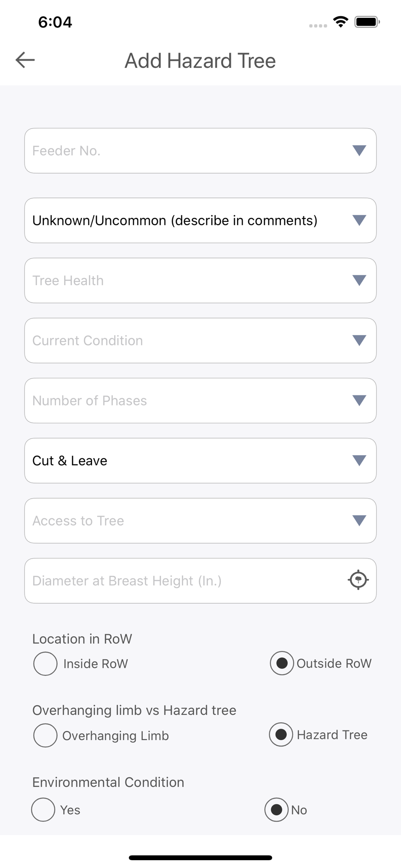
Task: Tap the battery status icon
Action: click(x=367, y=22)
